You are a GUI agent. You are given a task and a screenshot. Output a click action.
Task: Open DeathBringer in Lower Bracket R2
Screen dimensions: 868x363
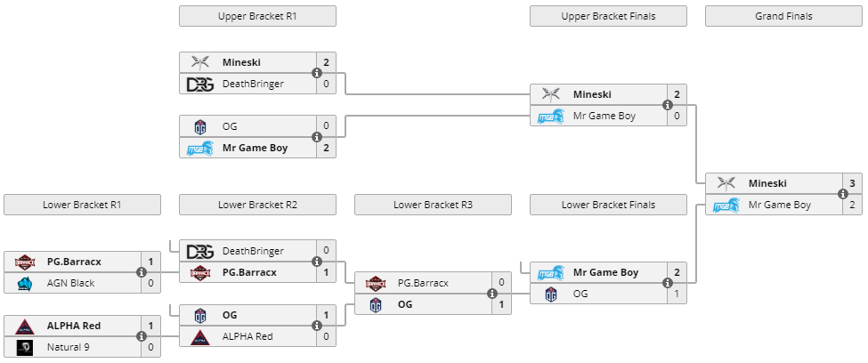coord(253,251)
